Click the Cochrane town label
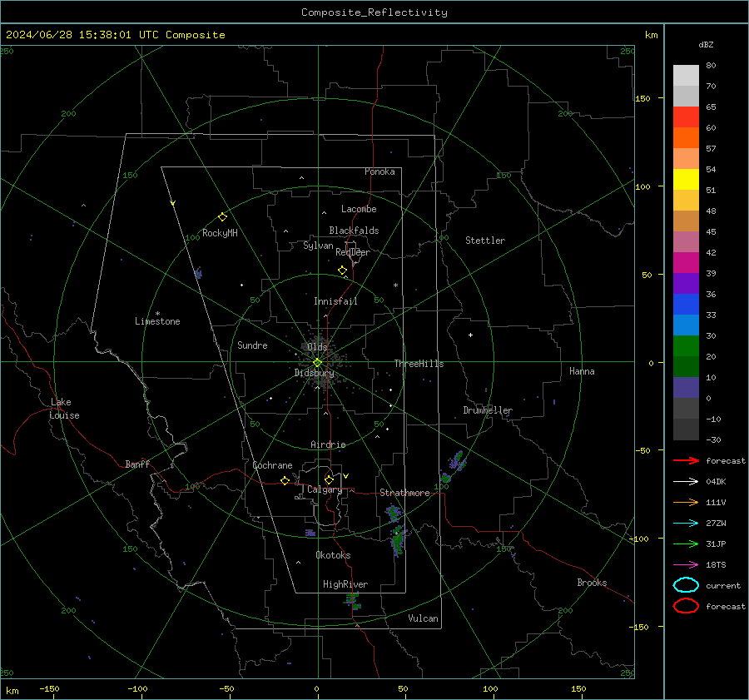The image size is (749, 700). (272, 465)
